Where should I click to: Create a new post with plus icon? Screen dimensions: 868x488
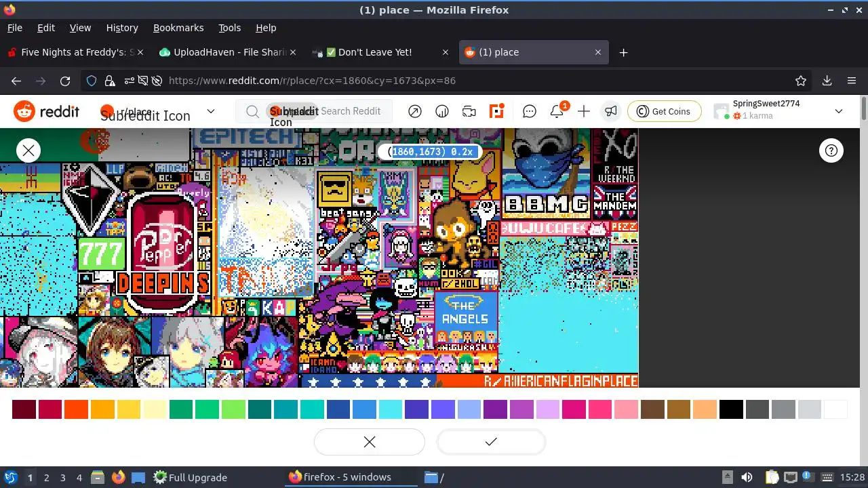pyautogui.click(x=584, y=111)
